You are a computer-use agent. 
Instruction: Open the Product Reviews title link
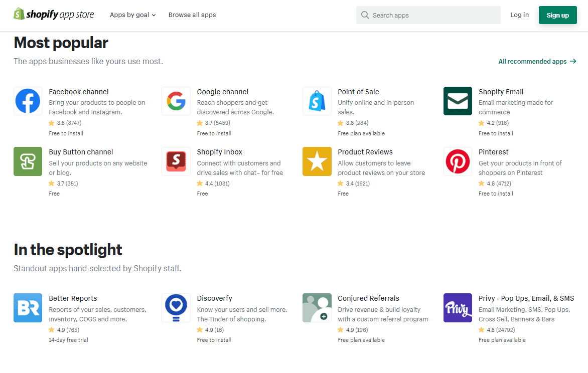pos(365,152)
